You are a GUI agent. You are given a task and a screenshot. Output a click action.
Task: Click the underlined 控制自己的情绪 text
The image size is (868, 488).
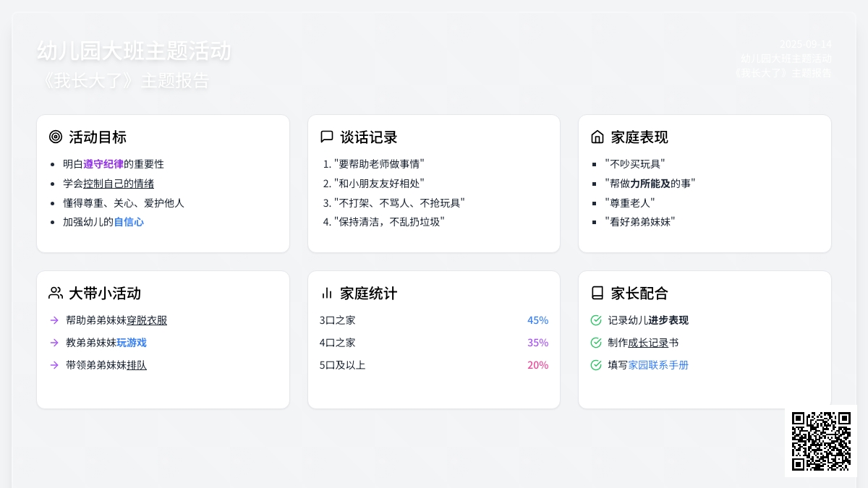click(119, 184)
